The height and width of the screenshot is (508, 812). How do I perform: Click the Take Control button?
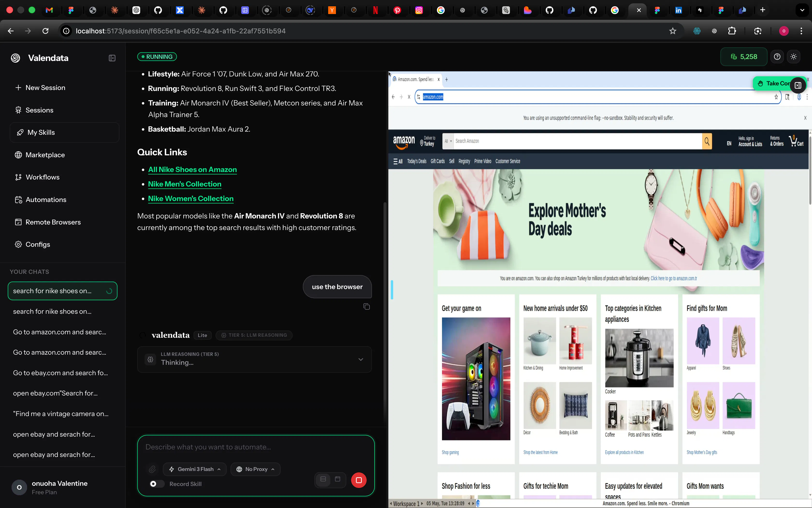pyautogui.click(x=772, y=84)
